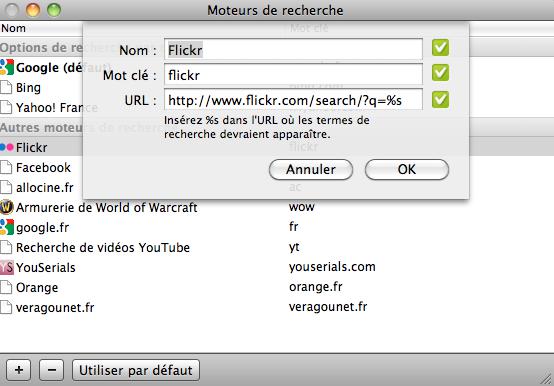This screenshot has width=554, height=386.
Task: Click the World of Warcraft armory icon
Action: pos(7,207)
